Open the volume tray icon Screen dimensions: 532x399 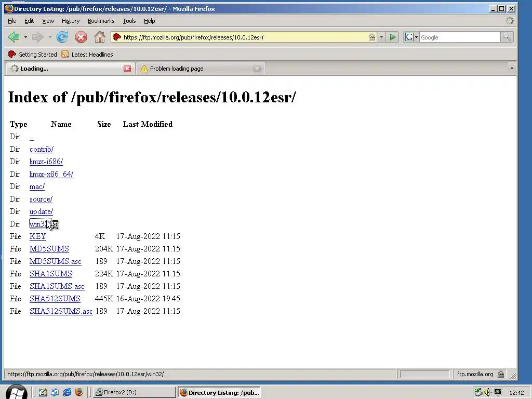487,393
